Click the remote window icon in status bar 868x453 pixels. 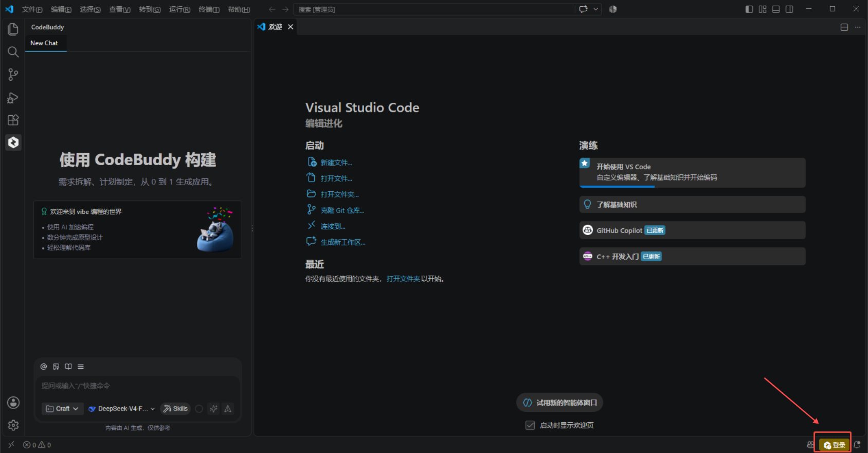(x=11, y=445)
